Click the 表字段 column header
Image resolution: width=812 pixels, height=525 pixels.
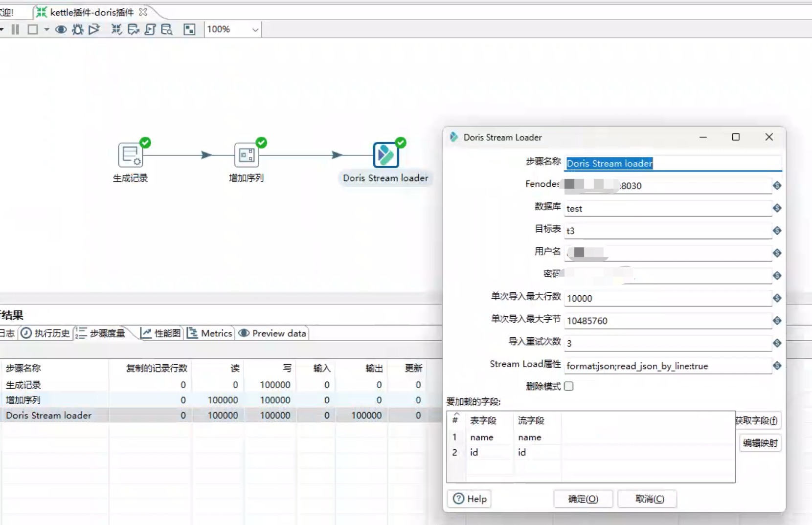[490, 420]
